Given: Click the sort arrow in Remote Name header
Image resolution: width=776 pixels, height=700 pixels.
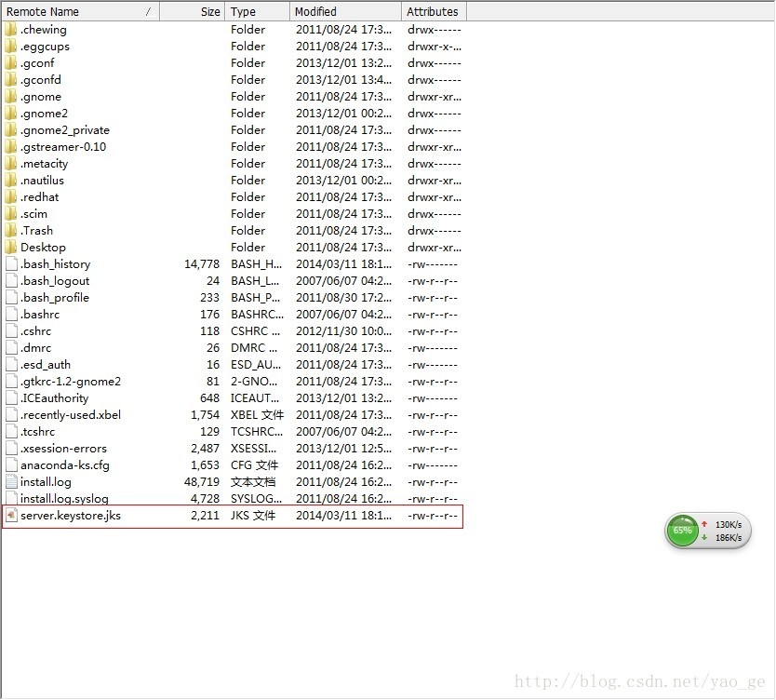Looking at the screenshot, I should click(148, 11).
